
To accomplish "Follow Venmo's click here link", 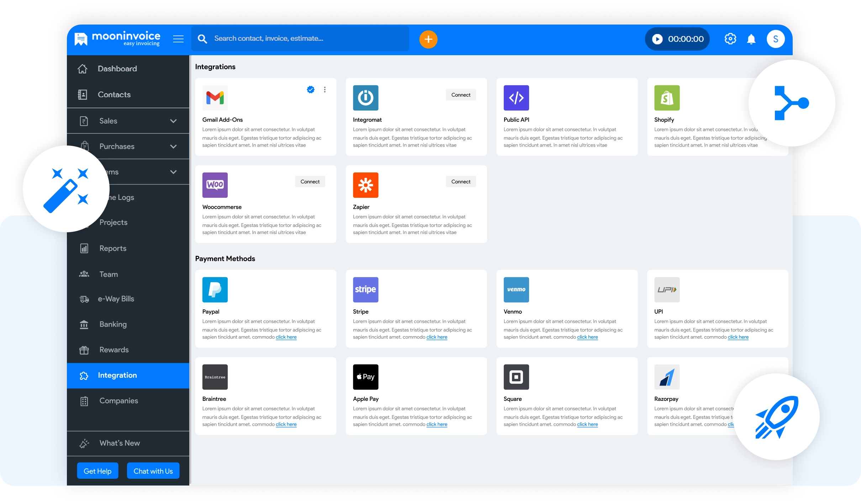I will [x=587, y=337].
